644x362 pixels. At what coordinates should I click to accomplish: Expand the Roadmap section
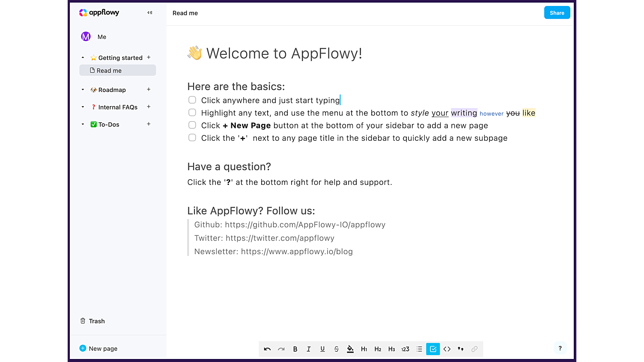click(83, 89)
